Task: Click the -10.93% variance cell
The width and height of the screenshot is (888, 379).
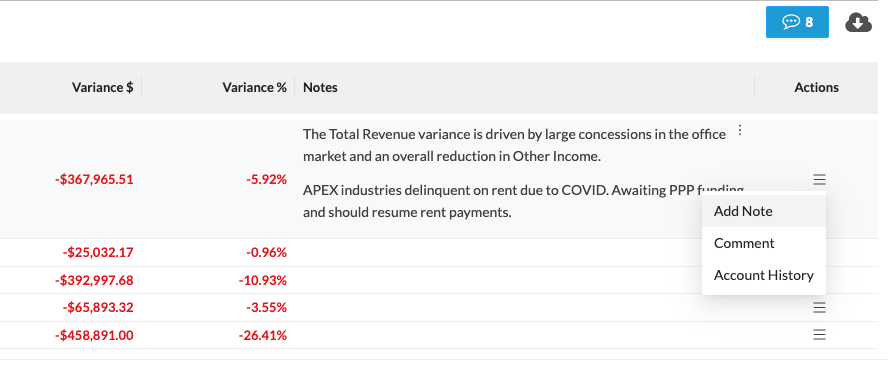Action: [x=263, y=280]
